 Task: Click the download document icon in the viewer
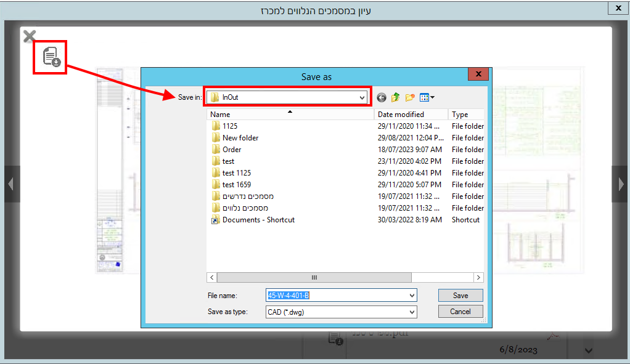(51, 57)
